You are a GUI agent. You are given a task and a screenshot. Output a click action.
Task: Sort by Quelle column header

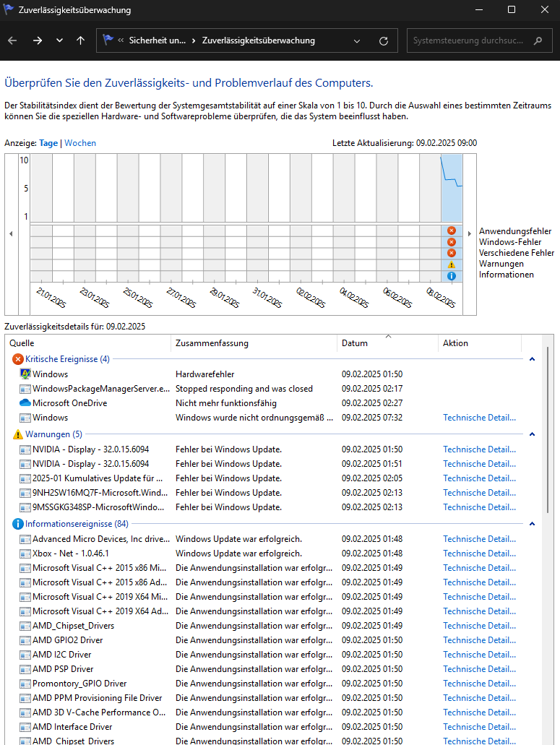coord(90,343)
